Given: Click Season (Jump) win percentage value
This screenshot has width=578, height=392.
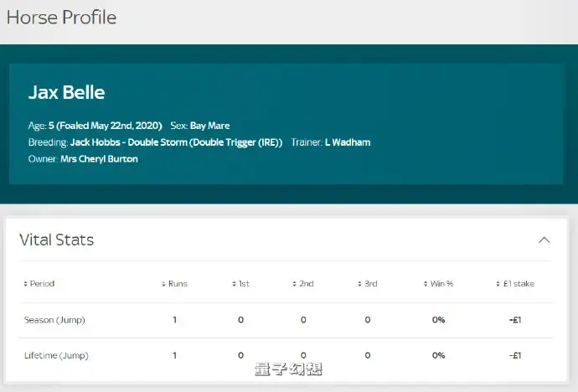Looking at the screenshot, I should coord(438,320).
